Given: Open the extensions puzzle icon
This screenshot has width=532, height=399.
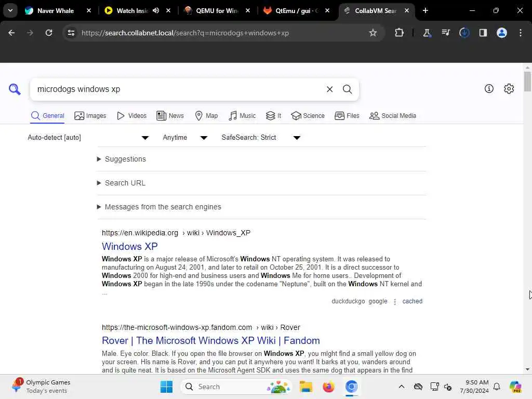Looking at the screenshot, I should [x=400, y=33].
